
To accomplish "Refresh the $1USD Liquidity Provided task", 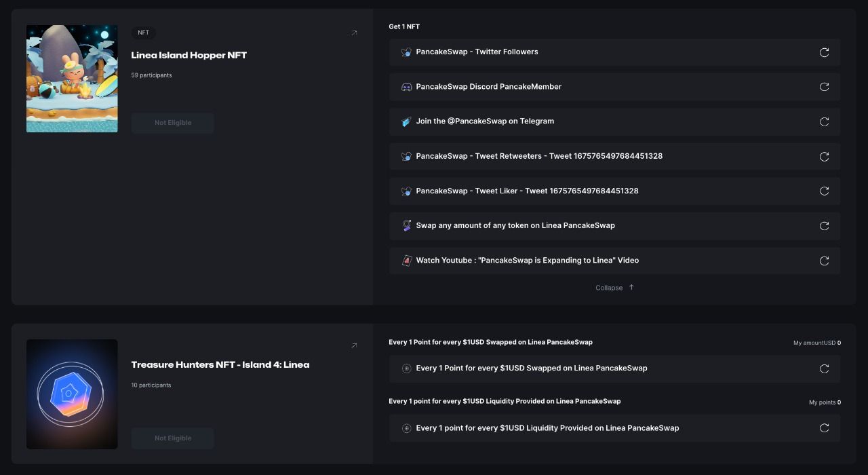I will 824,428.
